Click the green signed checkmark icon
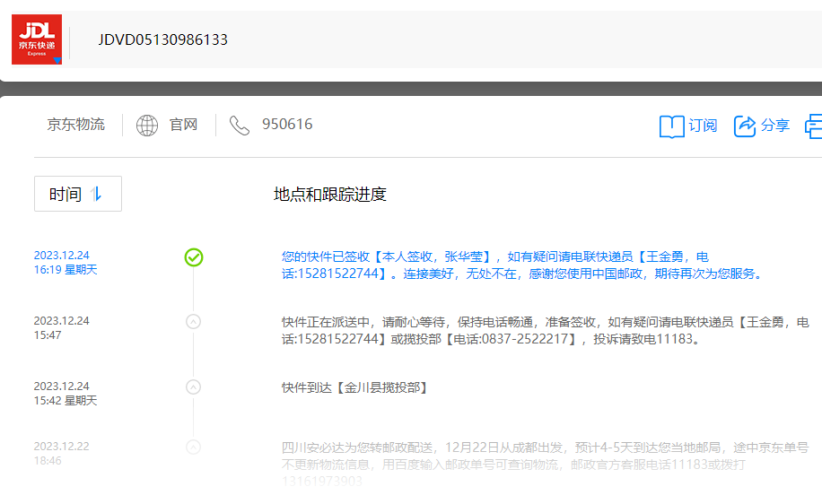 click(194, 257)
